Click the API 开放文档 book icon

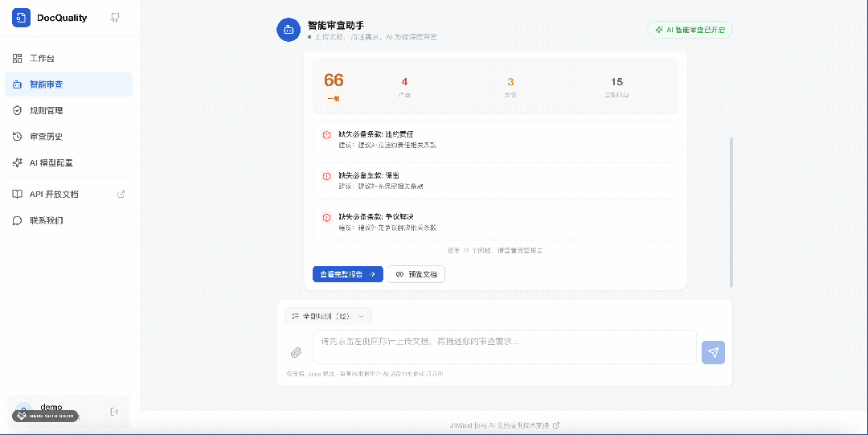17,194
